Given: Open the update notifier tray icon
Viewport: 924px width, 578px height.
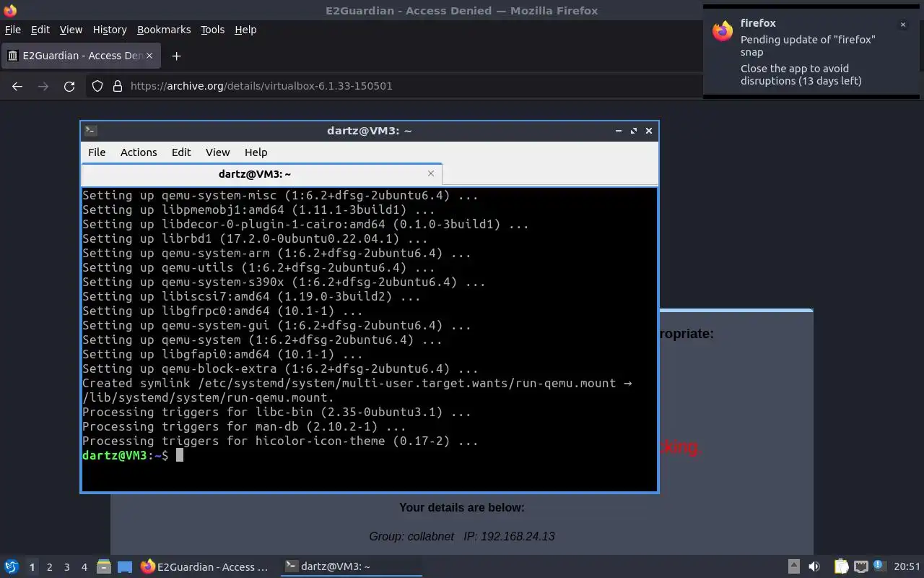Looking at the screenshot, I should coord(879,566).
